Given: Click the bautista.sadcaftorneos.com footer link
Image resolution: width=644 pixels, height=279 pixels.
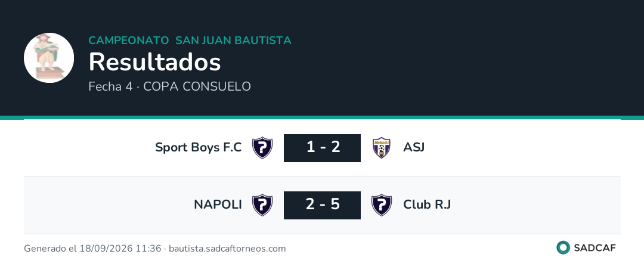Looking at the screenshot, I should tap(227, 249).
